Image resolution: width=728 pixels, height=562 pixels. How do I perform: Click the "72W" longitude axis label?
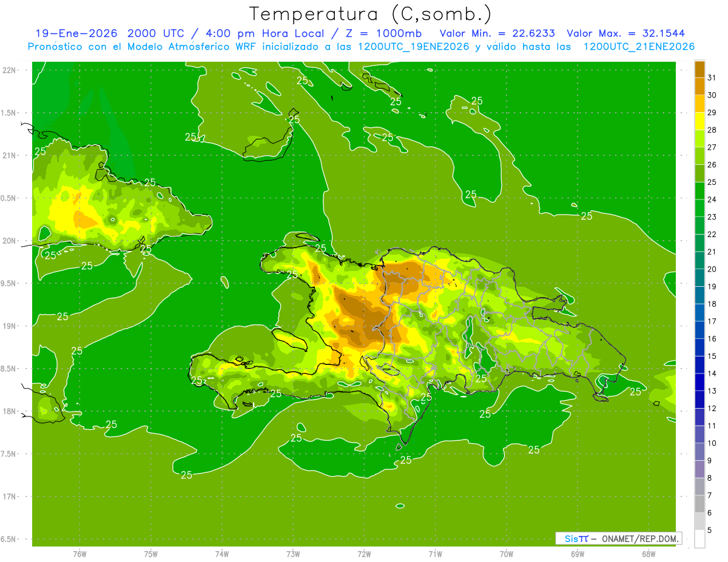click(x=364, y=554)
